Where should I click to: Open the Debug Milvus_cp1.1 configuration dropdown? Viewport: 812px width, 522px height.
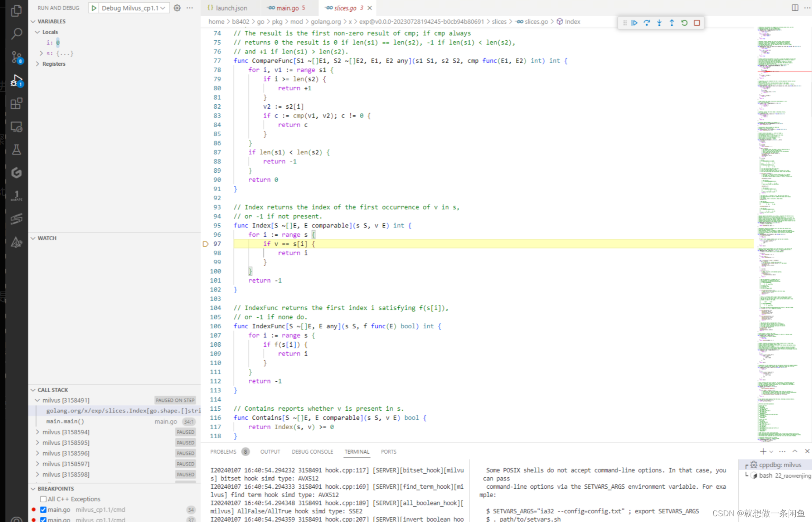133,8
